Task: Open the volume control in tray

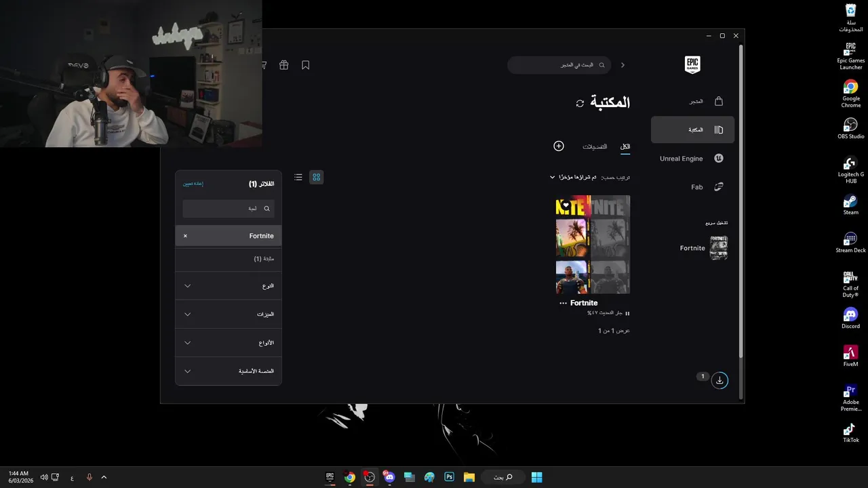Action: (x=44, y=477)
